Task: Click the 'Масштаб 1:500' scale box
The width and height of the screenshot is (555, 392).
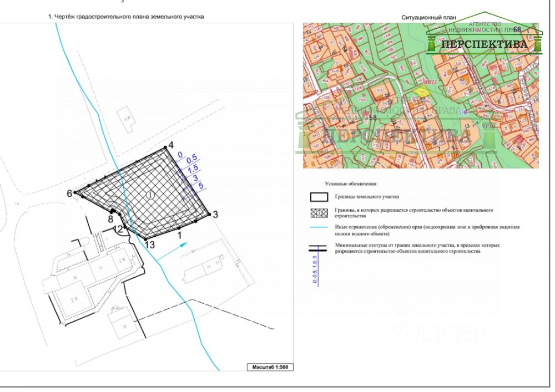Action: coord(270,367)
